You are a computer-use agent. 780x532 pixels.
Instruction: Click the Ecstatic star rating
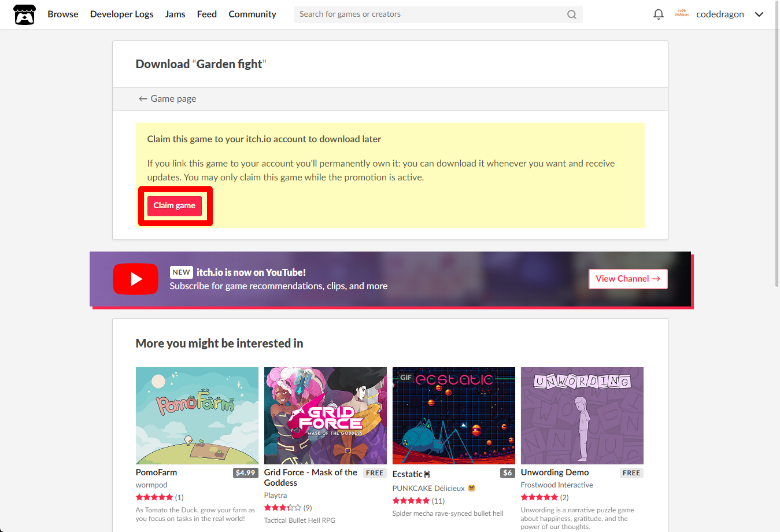tap(411, 501)
